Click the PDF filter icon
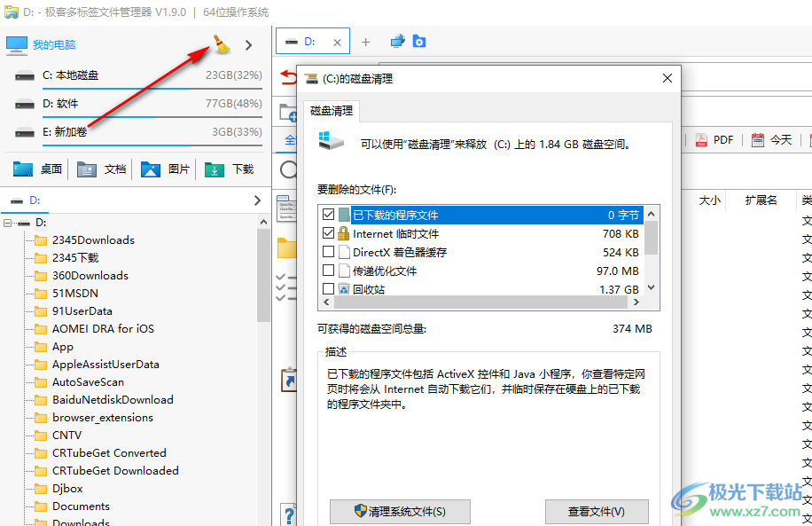This screenshot has height=526, width=812. point(701,140)
